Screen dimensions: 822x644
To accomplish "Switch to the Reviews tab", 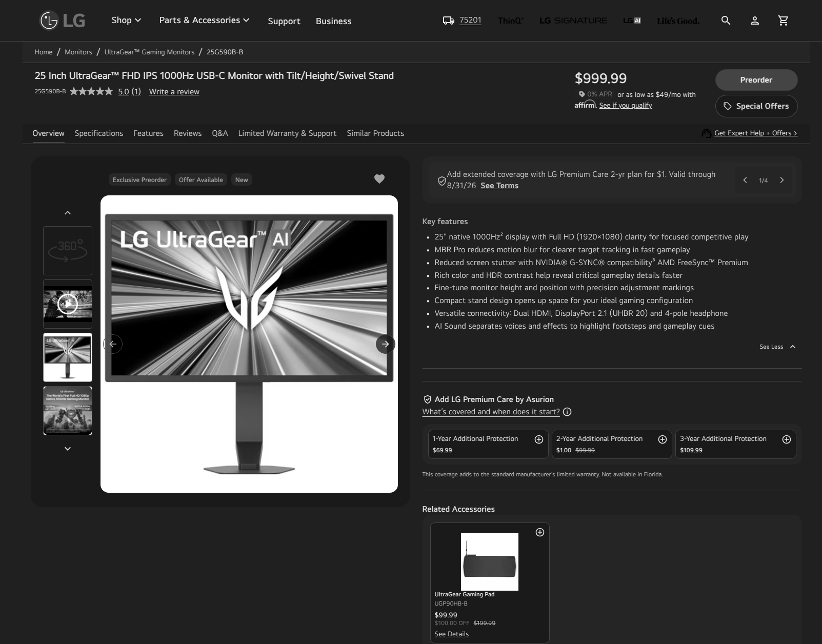I will [188, 133].
